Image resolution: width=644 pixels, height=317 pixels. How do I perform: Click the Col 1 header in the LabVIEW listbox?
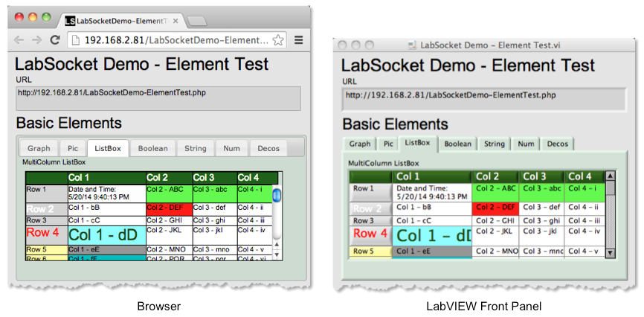(x=432, y=177)
